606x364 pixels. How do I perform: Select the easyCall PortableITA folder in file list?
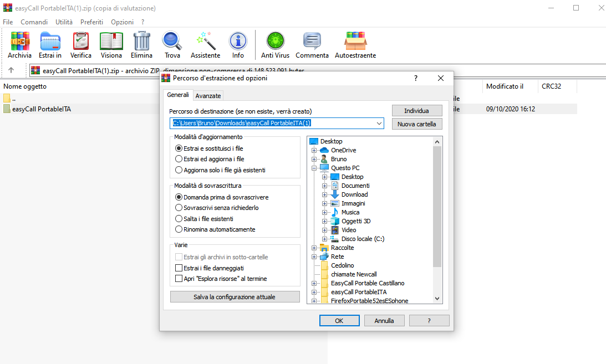[42, 109]
